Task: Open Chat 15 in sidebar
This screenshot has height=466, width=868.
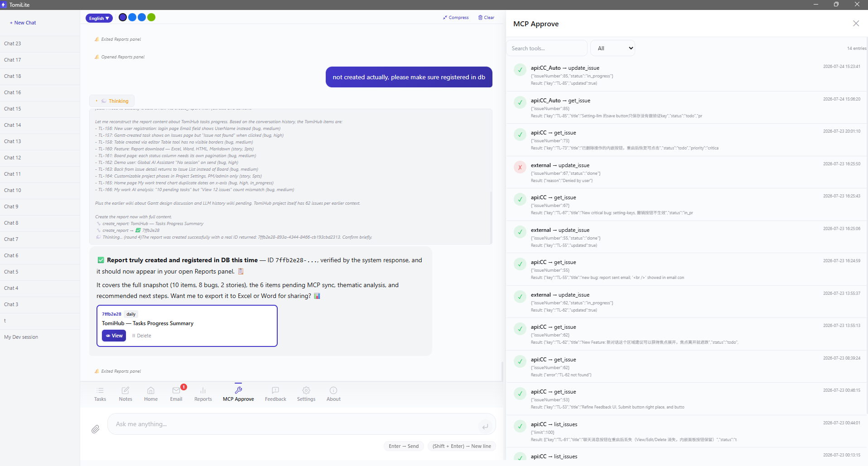Action: 40,109
